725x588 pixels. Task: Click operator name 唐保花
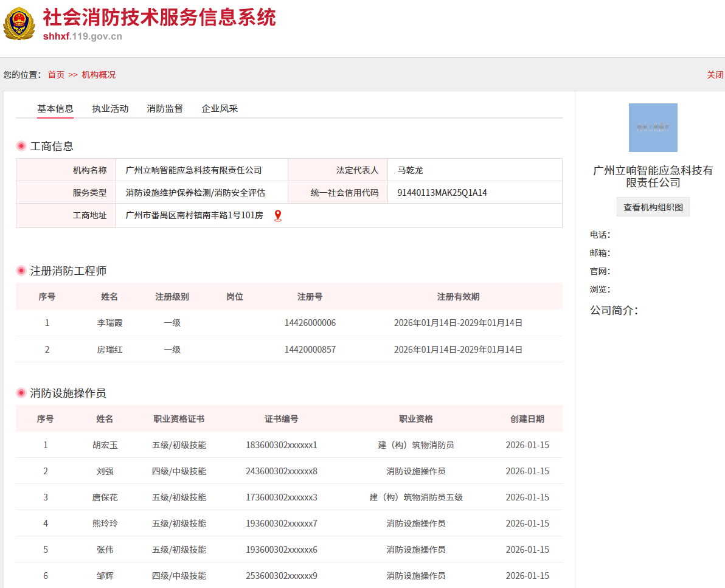[x=105, y=497]
